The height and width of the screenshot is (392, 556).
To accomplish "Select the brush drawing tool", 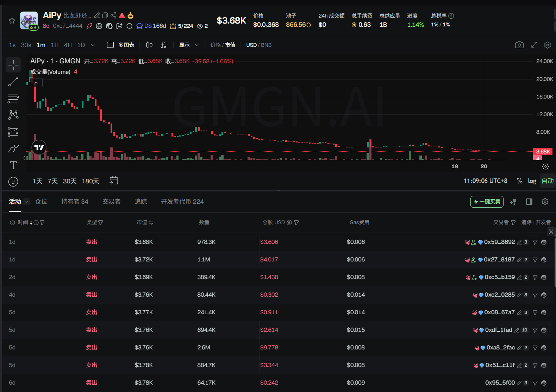I will [13, 148].
